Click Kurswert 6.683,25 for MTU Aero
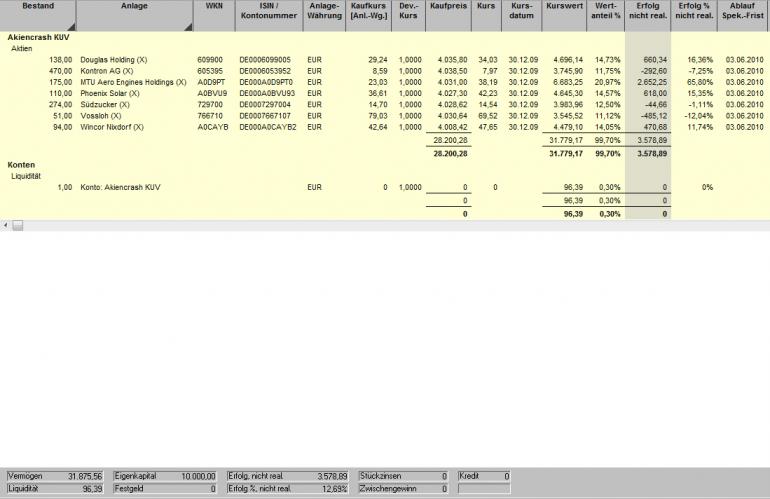This screenshot has width=770, height=499. [x=568, y=83]
